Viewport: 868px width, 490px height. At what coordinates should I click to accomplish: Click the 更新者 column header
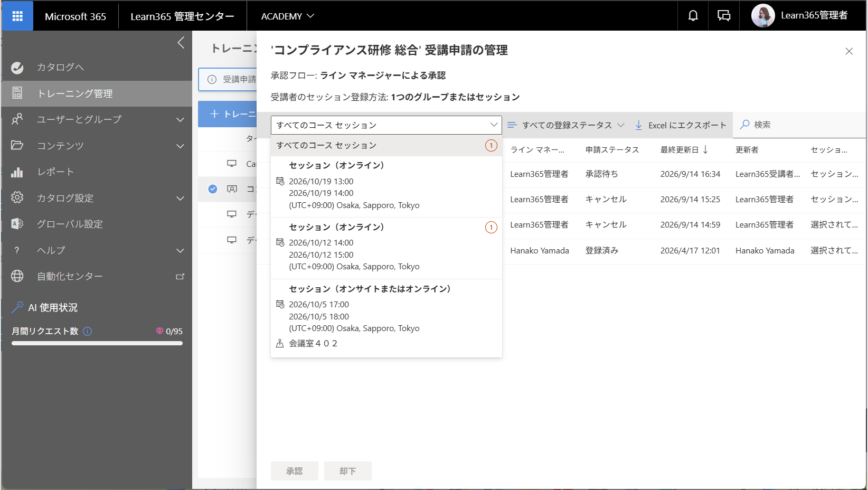point(747,150)
